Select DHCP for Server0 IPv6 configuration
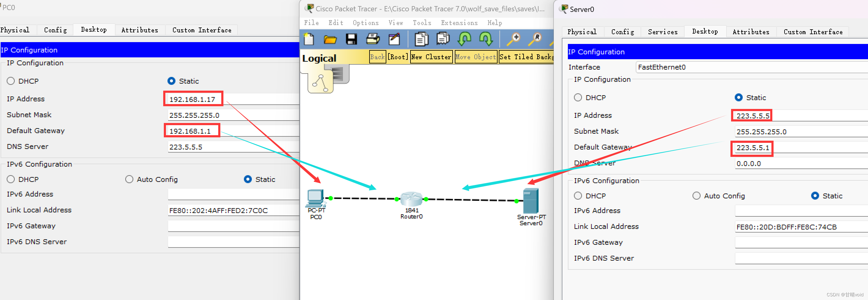Viewport: 868px width, 300px height. coord(578,196)
